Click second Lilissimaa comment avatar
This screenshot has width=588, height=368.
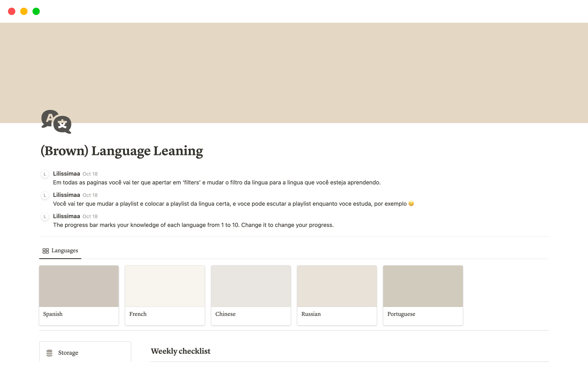click(45, 195)
